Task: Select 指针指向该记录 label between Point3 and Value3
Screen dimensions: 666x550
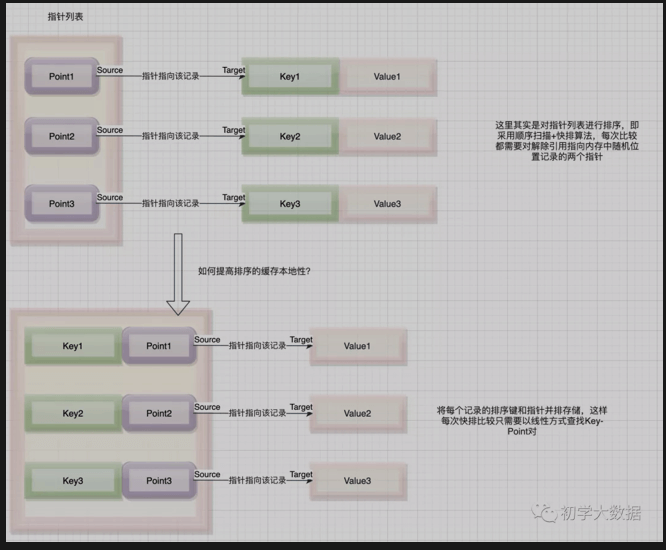Action: pyautogui.click(x=257, y=480)
